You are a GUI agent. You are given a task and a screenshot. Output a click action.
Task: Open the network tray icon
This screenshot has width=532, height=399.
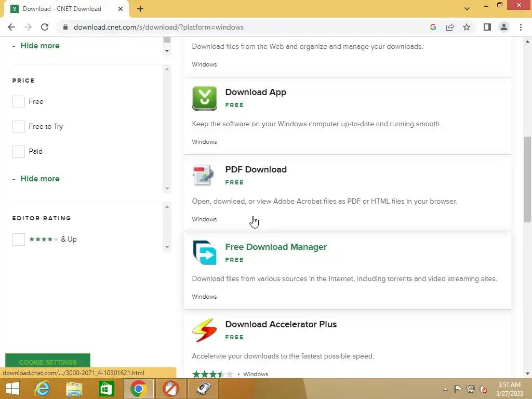point(471,389)
